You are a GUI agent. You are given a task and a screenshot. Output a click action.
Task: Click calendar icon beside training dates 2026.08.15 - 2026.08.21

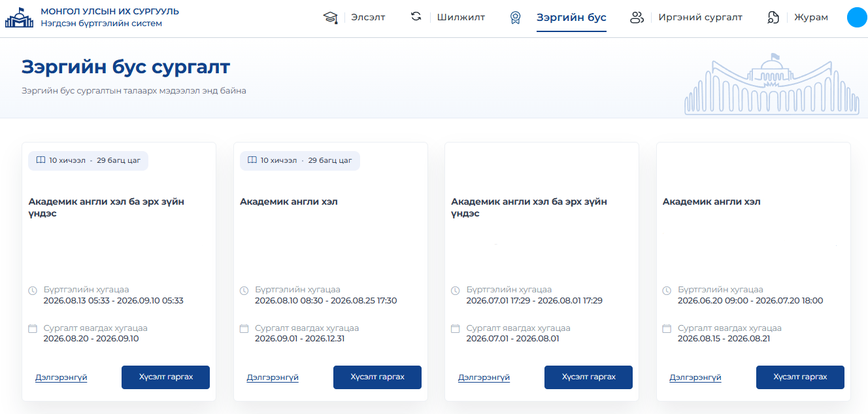point(667,328)
